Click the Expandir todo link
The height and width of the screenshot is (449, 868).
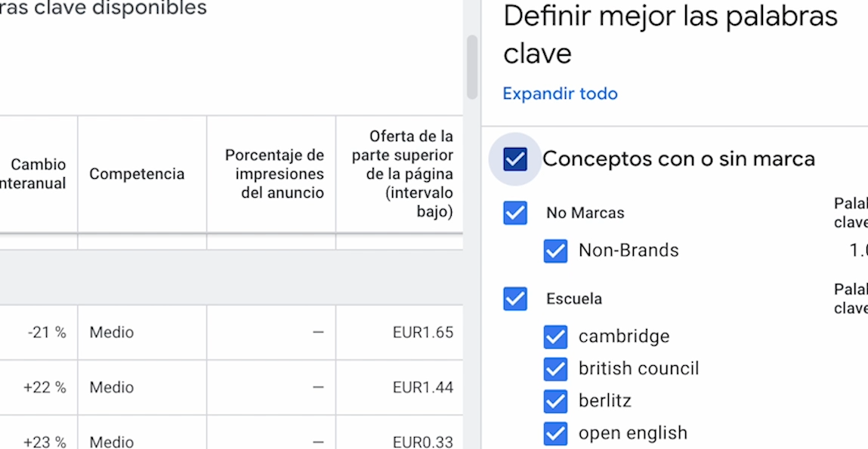click(560, 94)
